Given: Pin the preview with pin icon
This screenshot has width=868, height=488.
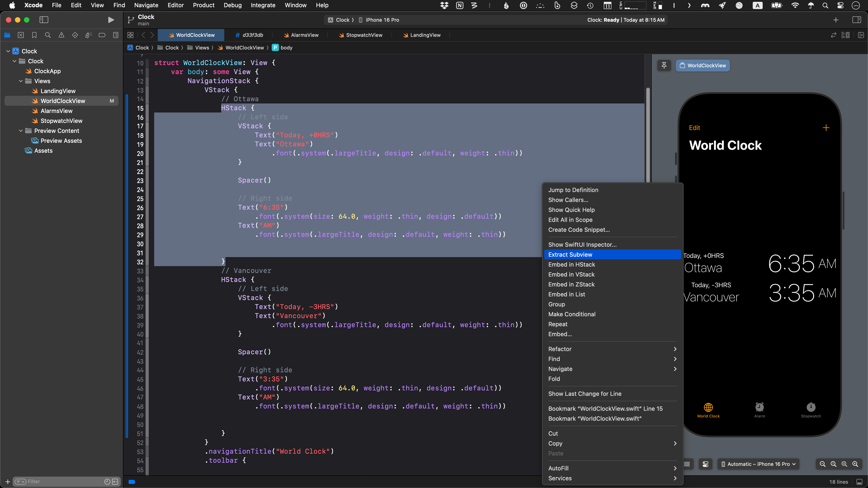Looking at the screenshot, I should click(664, 65).
